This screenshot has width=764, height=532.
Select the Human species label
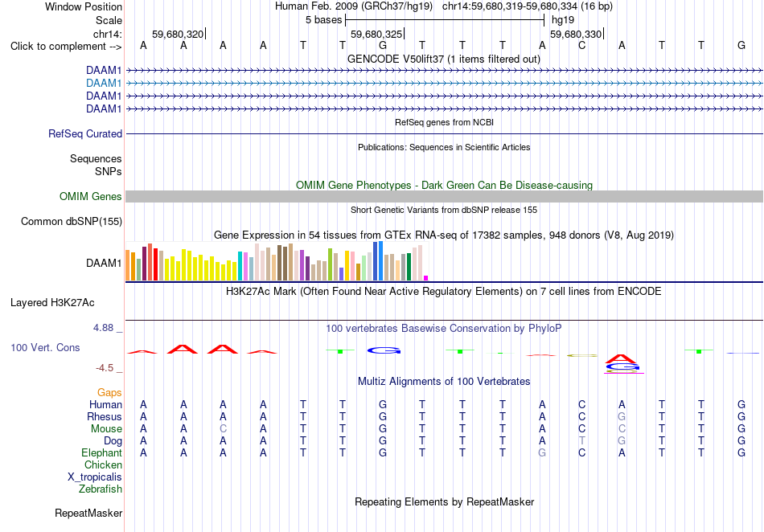pos(105,404)
